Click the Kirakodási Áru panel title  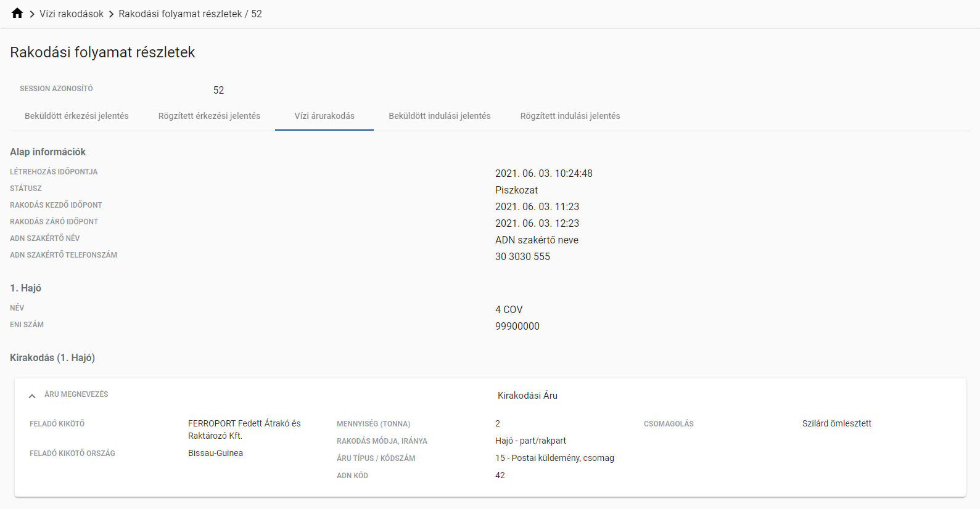tap(527, 396)
